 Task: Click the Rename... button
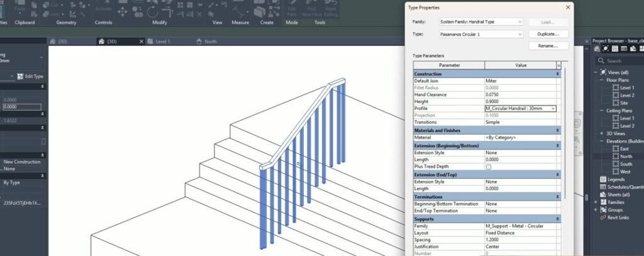(548, 46)
